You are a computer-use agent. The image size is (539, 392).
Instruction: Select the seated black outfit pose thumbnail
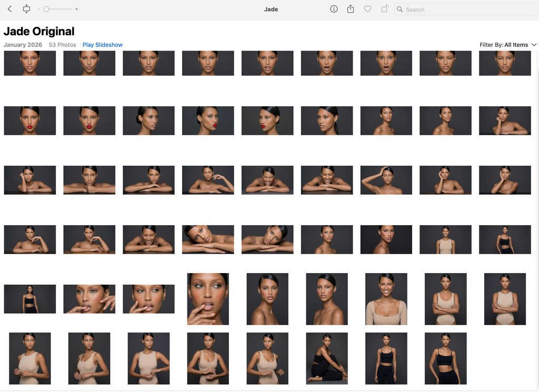(x=327, y=358)
